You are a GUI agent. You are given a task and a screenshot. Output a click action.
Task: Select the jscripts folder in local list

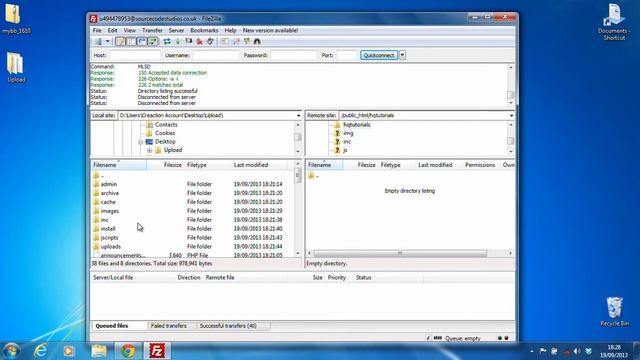pos(109,238)
